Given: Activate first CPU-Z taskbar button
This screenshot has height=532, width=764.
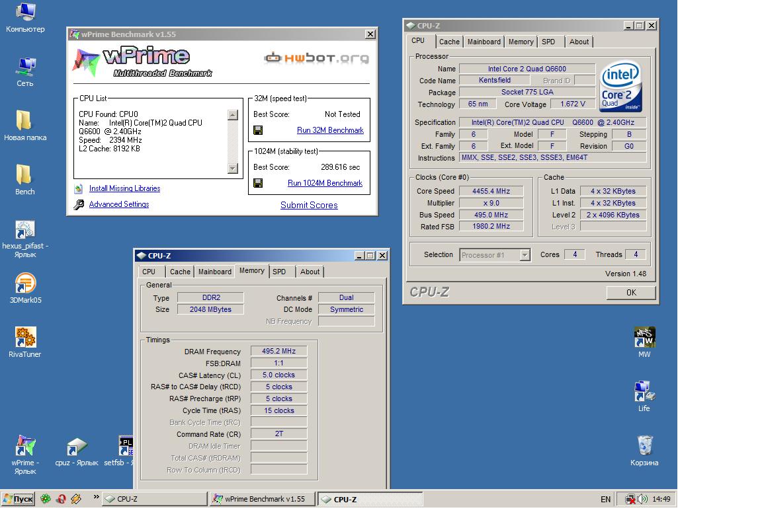Looking at the screenshot, I should [x=155, y=499].
